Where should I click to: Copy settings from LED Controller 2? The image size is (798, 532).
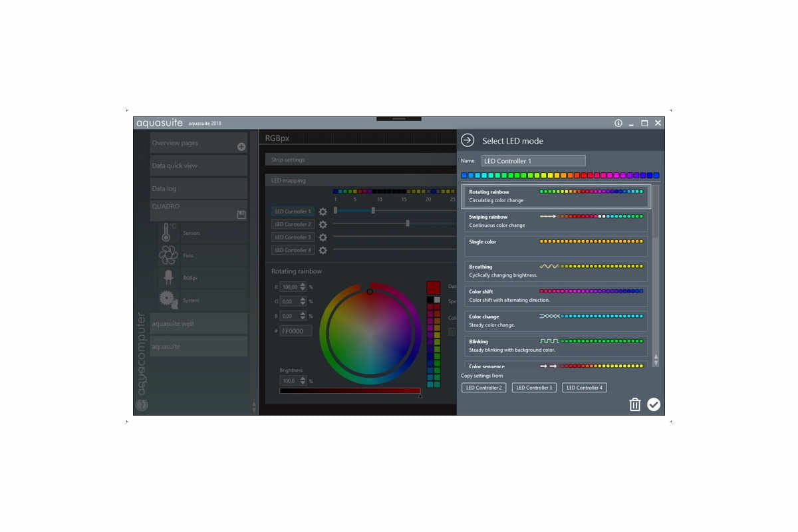[x=483, y=388]
